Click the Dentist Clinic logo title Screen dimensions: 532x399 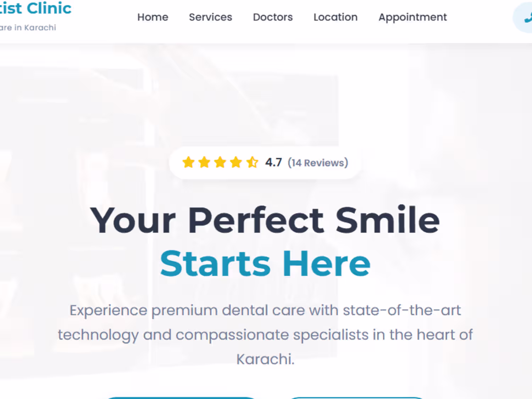35,8
